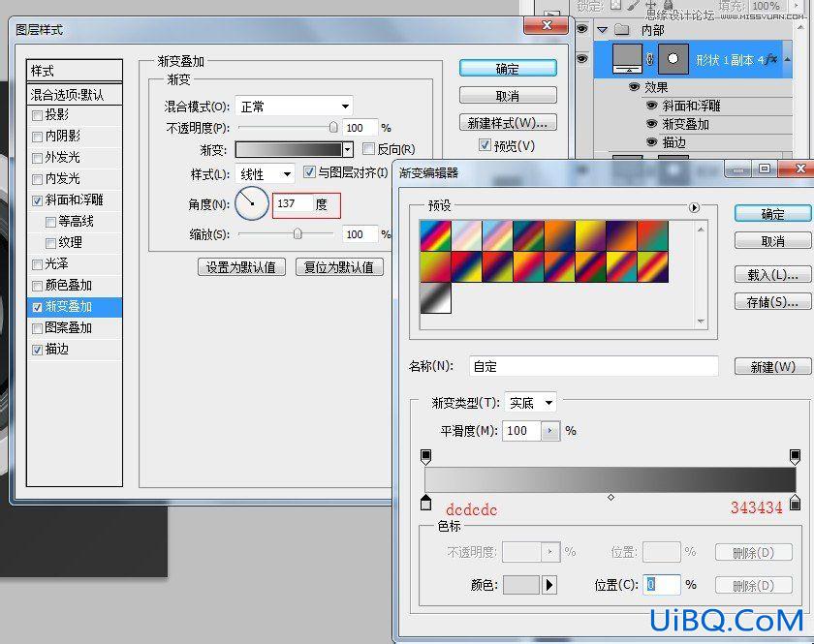Click 确定 in Layer Style dialog
This screenshot has width=814, height=644.
coord(508,68)
